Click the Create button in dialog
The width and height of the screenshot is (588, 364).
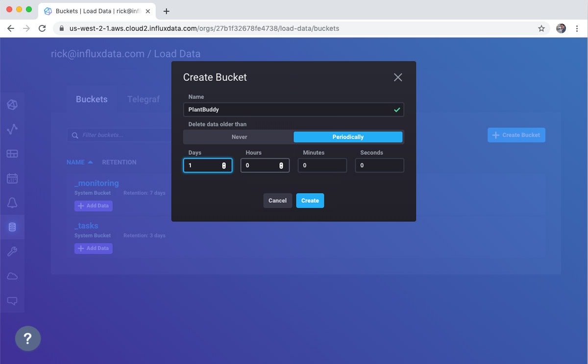coord(310,200)
